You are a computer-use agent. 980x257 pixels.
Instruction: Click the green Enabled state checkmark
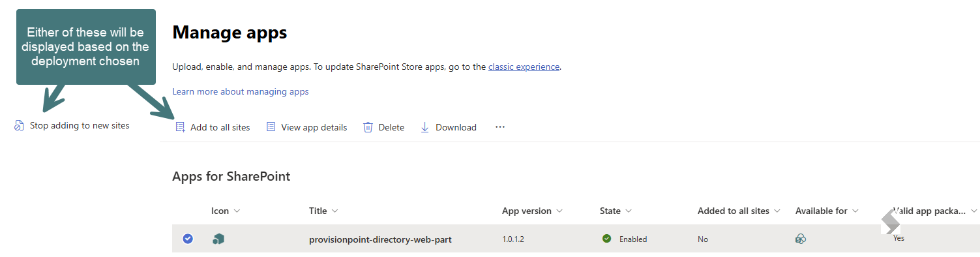pos(607,239)
